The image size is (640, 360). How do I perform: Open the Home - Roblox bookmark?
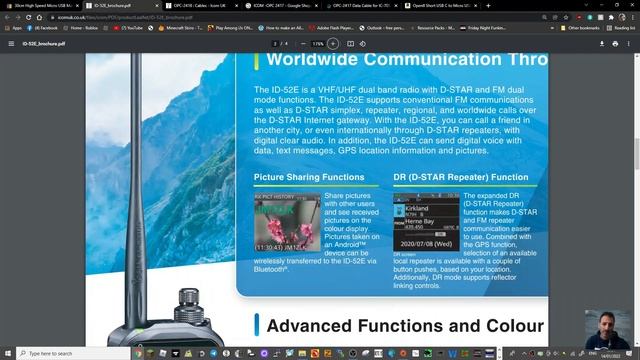[x=81, y=28]
